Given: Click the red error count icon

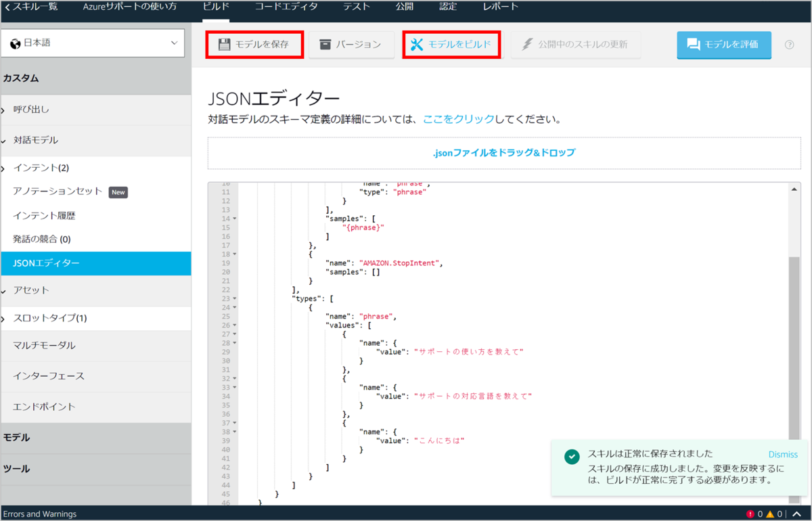Looking at the screenshot, I should pos(750,514).
